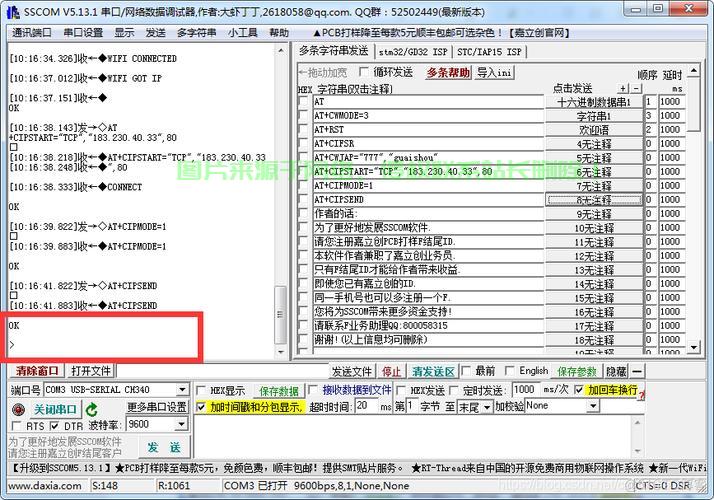Enable the HEX发送 checkbox
The width and height of the screenshot is (714, 500).
click(x=401, y=391)
